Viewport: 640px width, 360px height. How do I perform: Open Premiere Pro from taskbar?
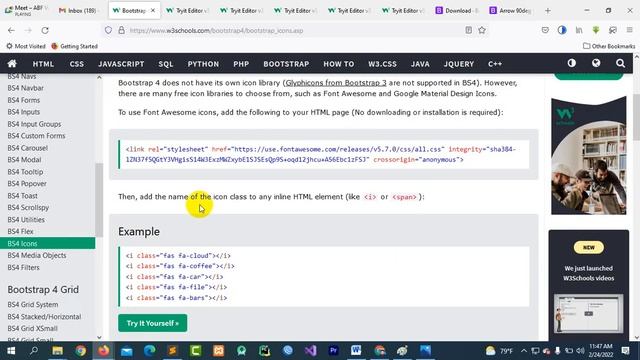[333, 351]
